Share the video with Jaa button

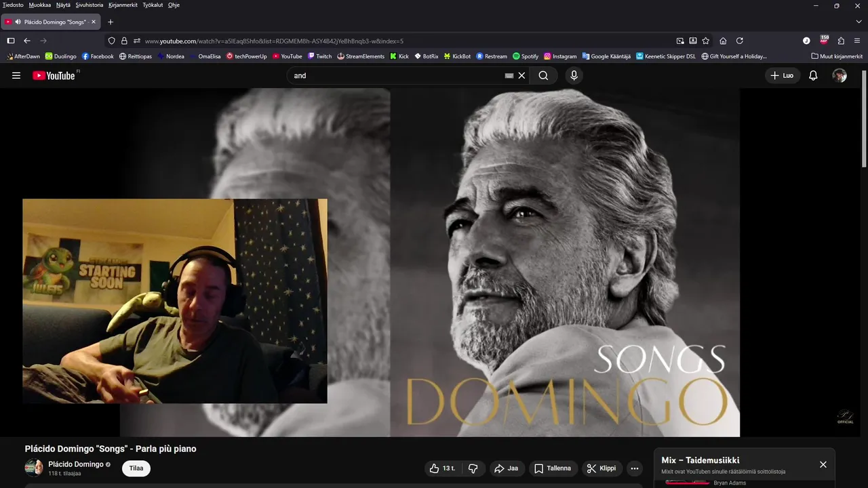coord(507,468)
